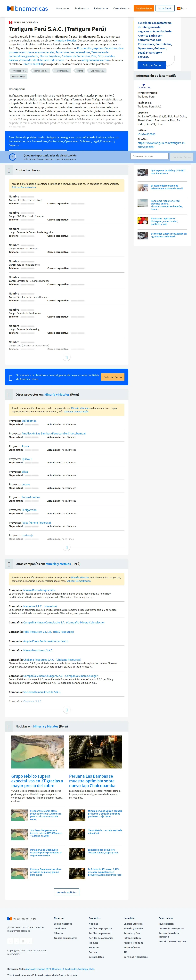The height and width of the screenshot is (980, 196).
Task: Open El estado del mercado de telecomunicaciones
Action: (167, 187)
